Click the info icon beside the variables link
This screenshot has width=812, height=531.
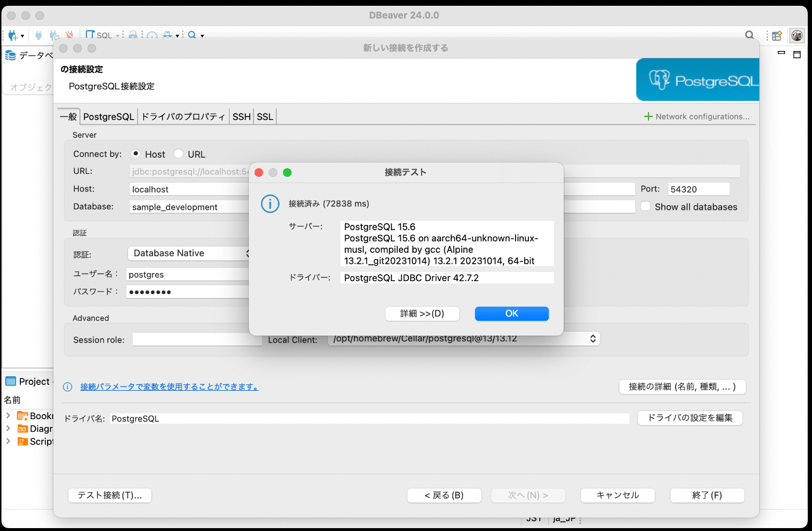point(68,387)
